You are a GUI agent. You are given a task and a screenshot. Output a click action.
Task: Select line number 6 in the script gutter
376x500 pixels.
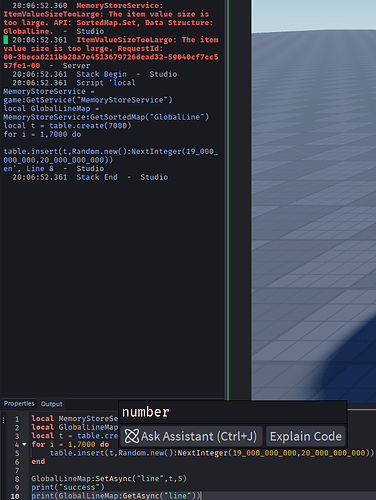coord(17,462)
